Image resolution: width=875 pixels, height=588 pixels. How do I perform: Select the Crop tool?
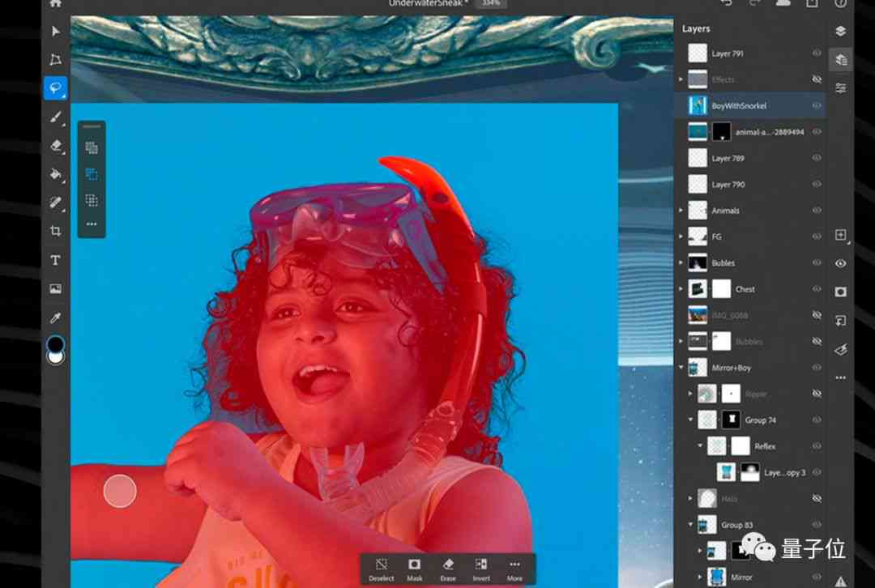click(x=55, y=231)
